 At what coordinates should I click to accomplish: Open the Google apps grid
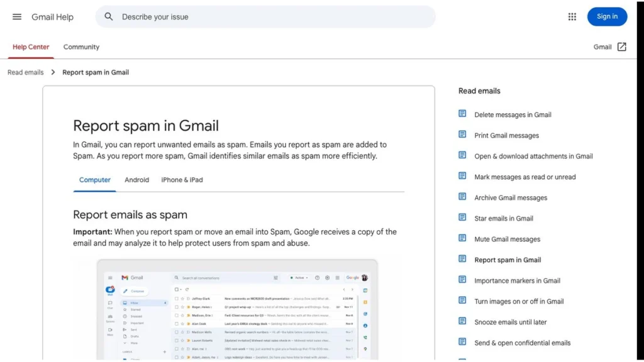572,17
